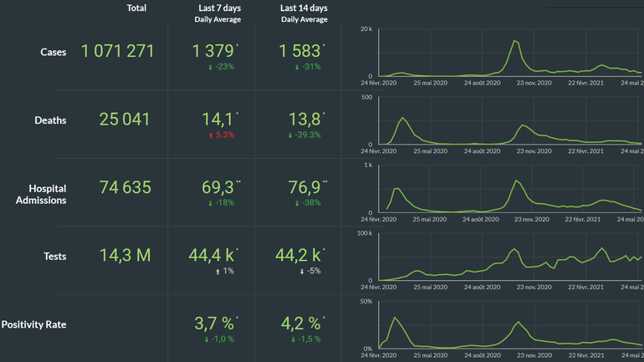Click the down arrow beside -31% for Cases
Screen dimensions: 644x362
tap(297, 67)
